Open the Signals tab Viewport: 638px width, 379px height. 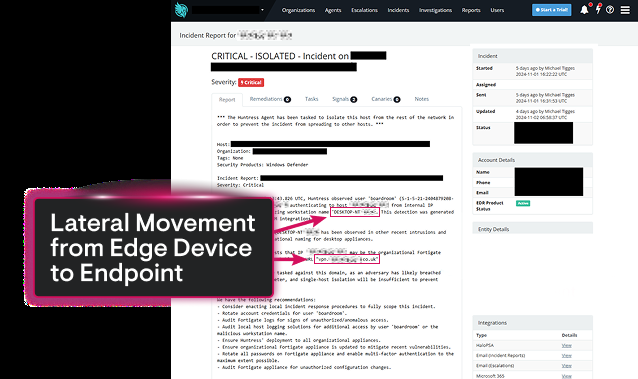(x=344, y=99)
